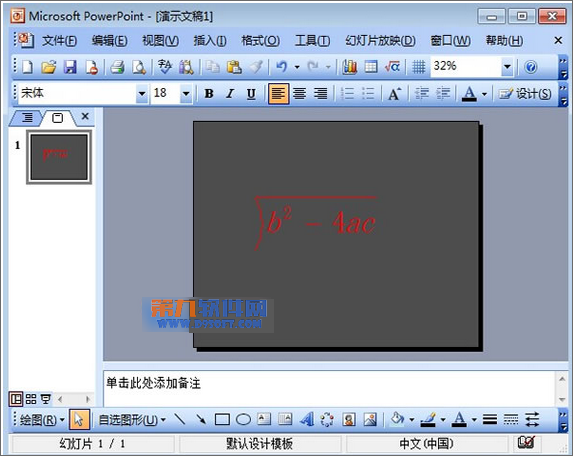The width and height of the screenshot is (573, 456).
Task: Toggle bold formatting
Action: click(x=209, y=94)
